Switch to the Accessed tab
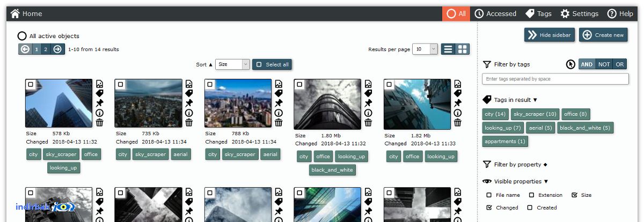 pyautogui.click(x=495, y=14)
